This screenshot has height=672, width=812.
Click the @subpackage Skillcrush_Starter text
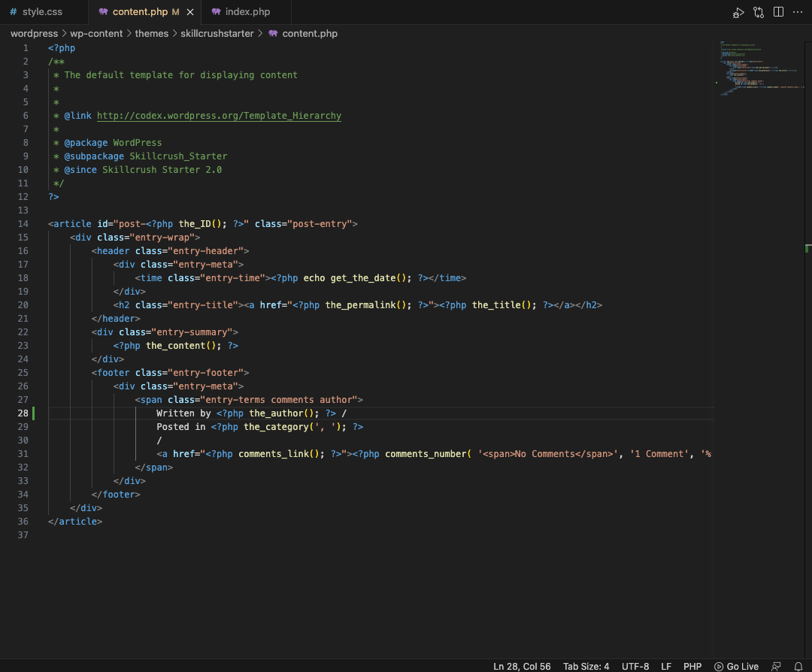(x=146, y=156)
